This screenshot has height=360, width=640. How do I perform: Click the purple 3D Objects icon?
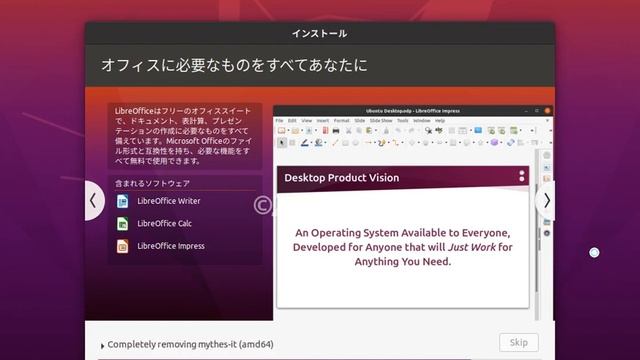point(494,142)
